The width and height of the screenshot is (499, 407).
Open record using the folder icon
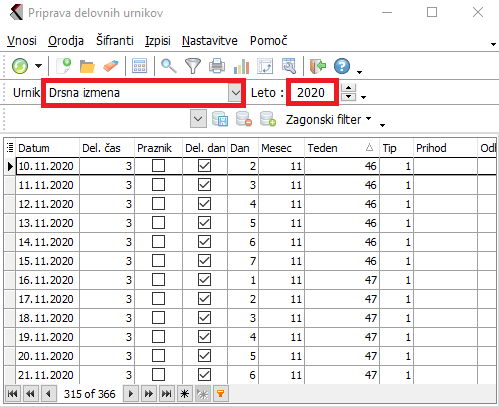(x=87, y=66)
